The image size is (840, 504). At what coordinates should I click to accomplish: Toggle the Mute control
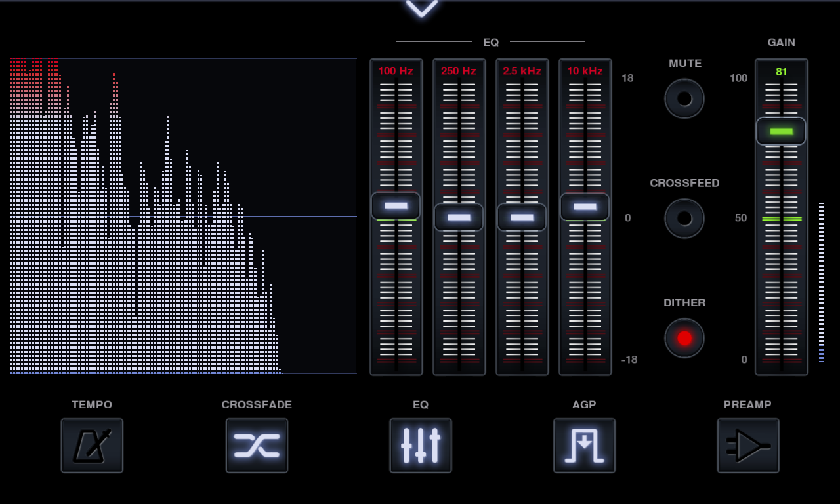click(x=684, y=98)
